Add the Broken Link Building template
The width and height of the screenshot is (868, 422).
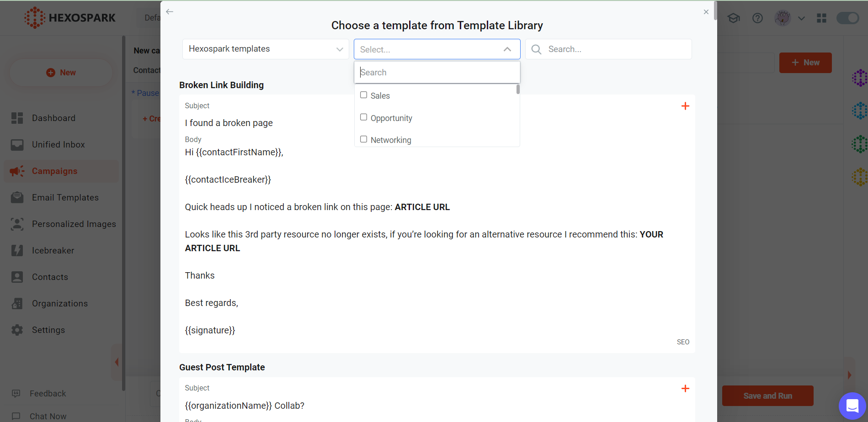685,106
